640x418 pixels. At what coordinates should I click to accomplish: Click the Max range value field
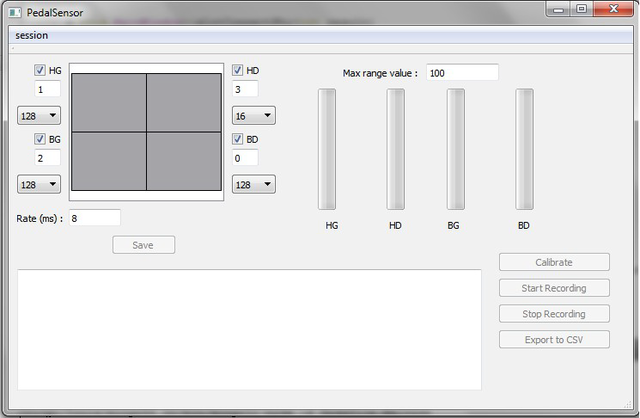tap(462, 73)
